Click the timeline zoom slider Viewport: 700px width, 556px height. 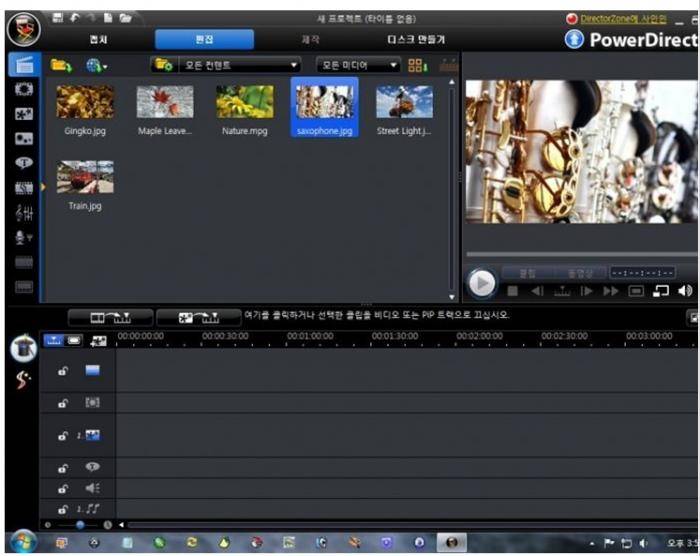[79, 524]
